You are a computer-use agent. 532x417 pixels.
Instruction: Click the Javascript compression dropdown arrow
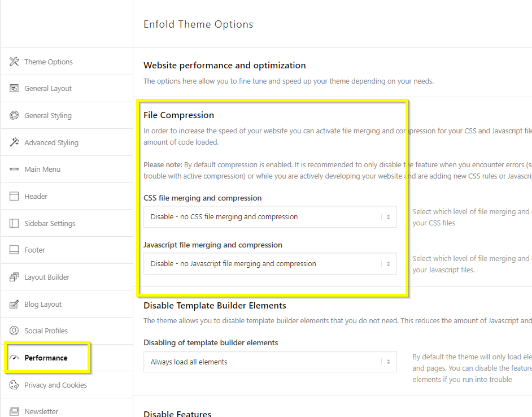tap(389, 263)
